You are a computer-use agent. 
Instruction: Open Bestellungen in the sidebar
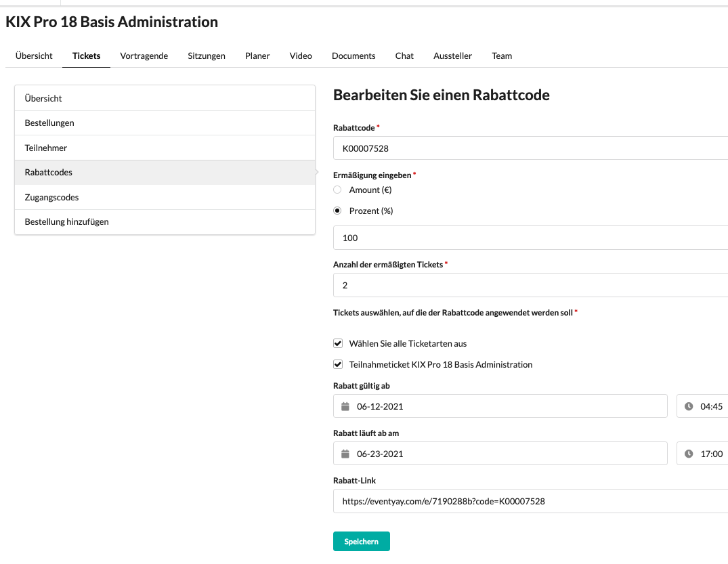165,123
